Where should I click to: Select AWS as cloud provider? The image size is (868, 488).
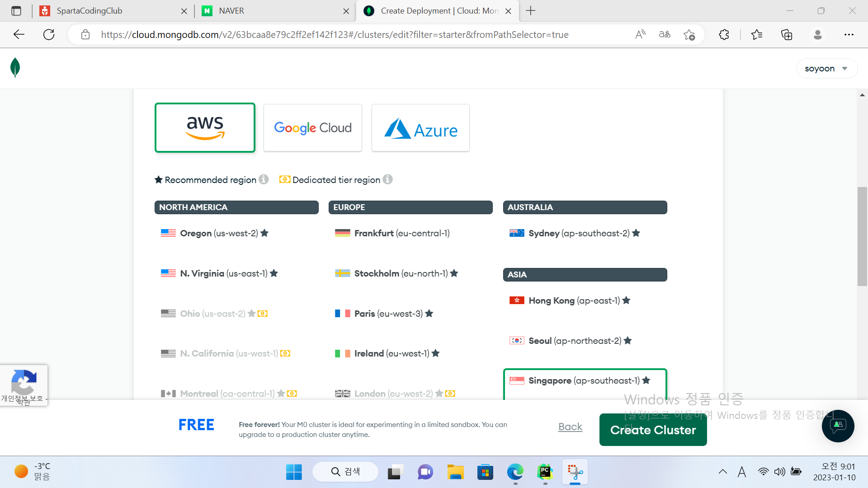pyautogui.click(x=205, y=128)
